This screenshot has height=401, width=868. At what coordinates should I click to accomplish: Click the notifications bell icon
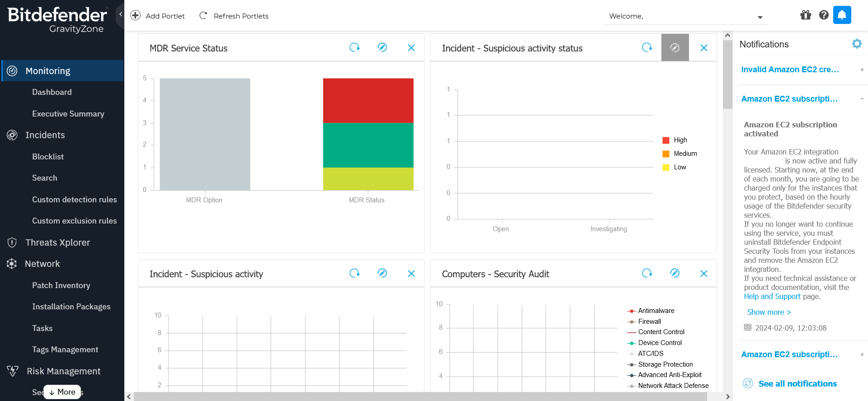[842, 15]
